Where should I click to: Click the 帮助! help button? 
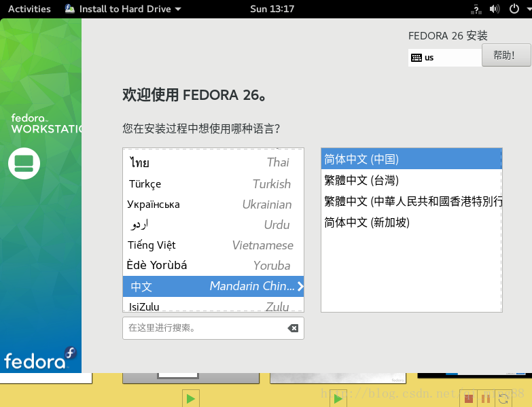506,55
